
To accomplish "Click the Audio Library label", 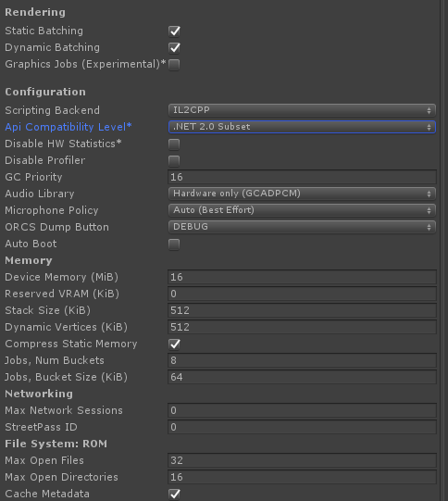I will pos(40,194).
